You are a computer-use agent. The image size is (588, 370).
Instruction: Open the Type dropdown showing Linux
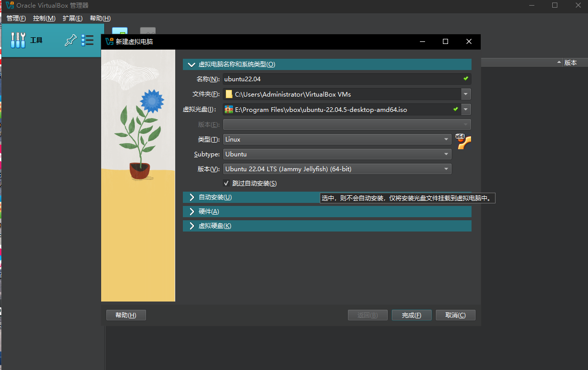(337, 139)
